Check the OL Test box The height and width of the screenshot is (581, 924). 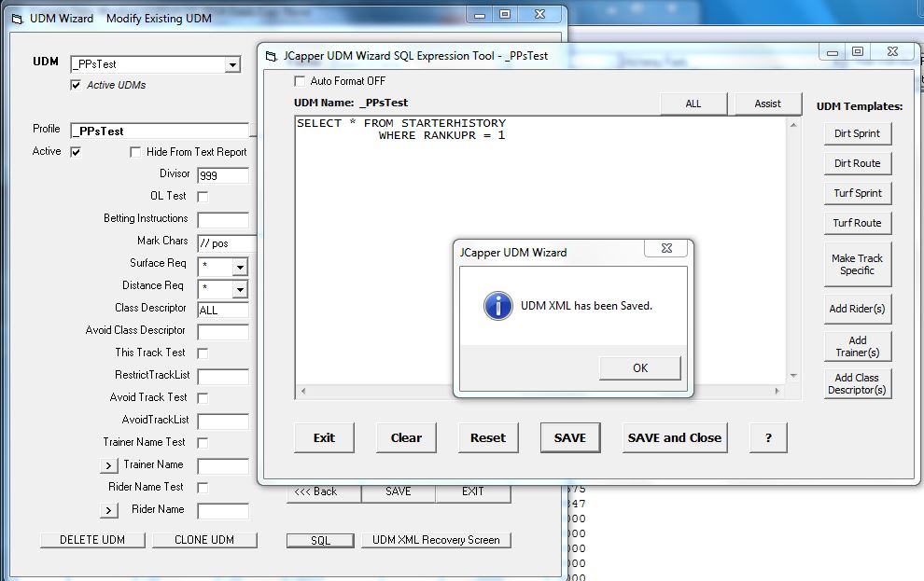pyautogui.click(x=203, y=197)
